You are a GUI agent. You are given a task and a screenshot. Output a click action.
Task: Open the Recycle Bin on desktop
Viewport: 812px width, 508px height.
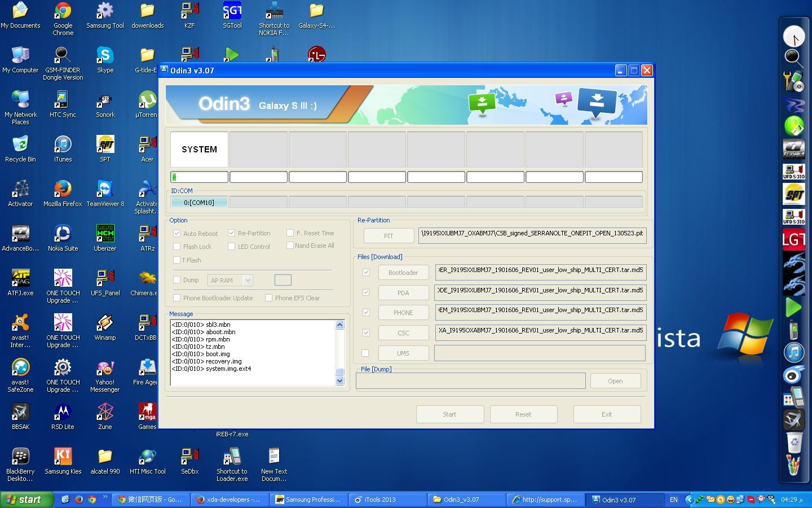tap(20, 149)
